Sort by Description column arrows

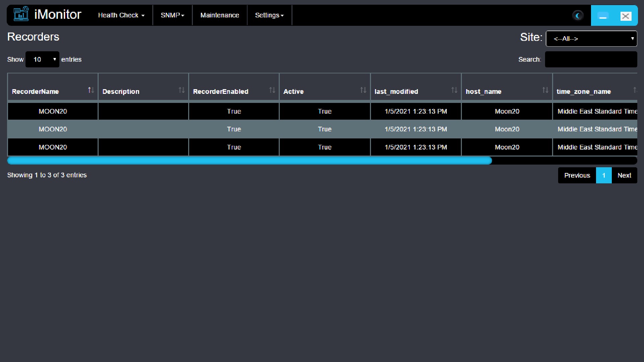point(181,90)
